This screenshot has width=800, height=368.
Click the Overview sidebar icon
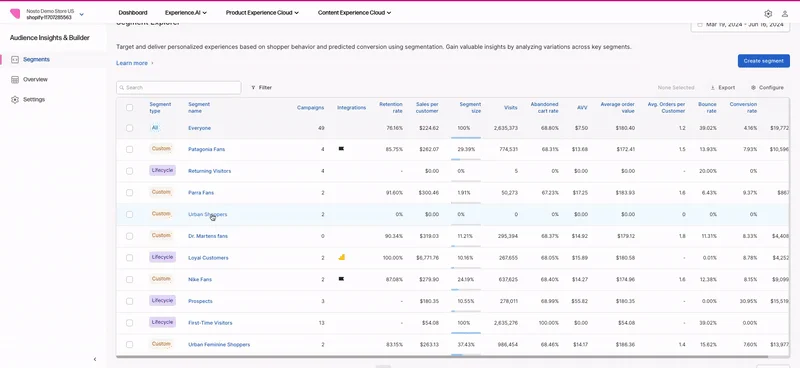coord(15,80)
